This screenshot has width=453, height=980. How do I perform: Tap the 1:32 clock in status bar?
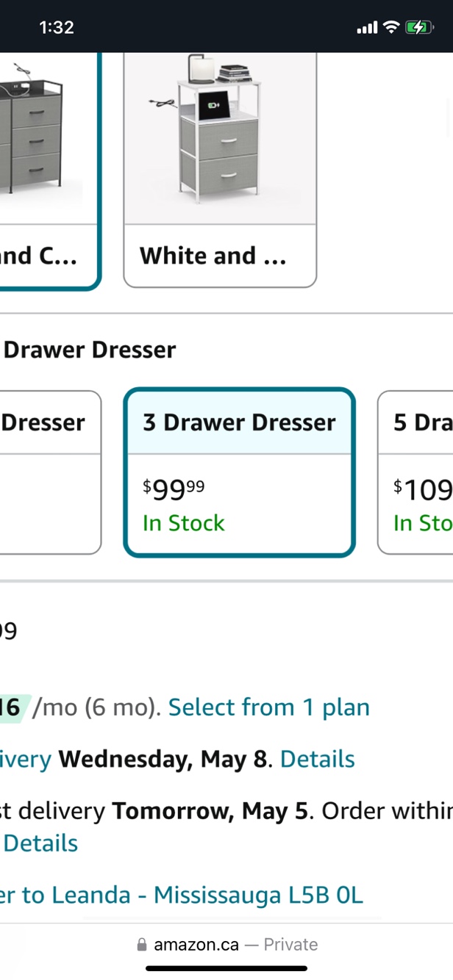pos(57,28)
